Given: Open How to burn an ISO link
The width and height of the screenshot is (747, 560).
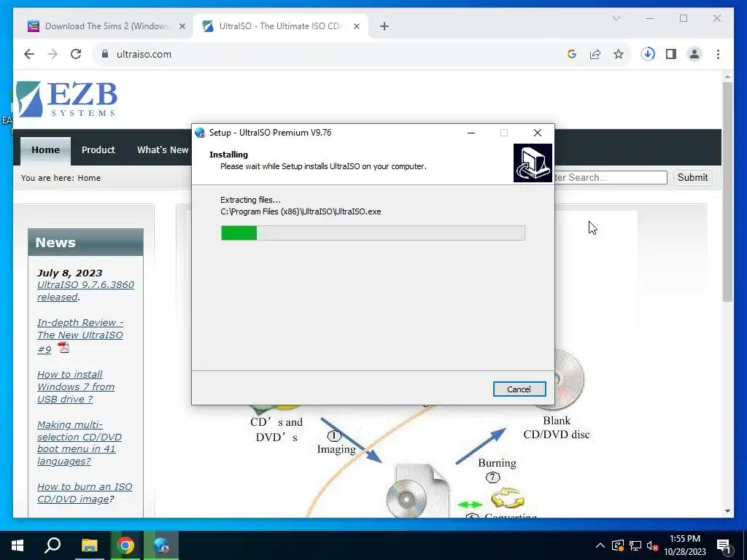Looking at the screenshot, I should [x=85, y=493].
